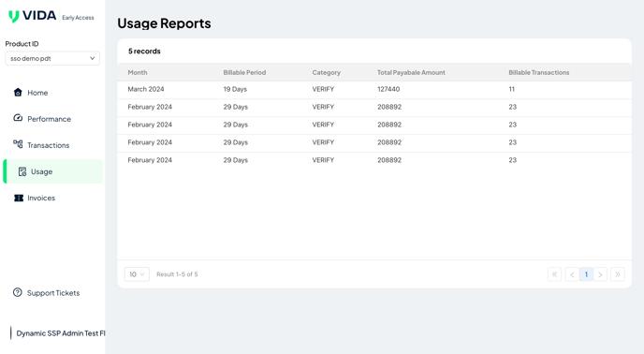Go to next page

point(600,274)
